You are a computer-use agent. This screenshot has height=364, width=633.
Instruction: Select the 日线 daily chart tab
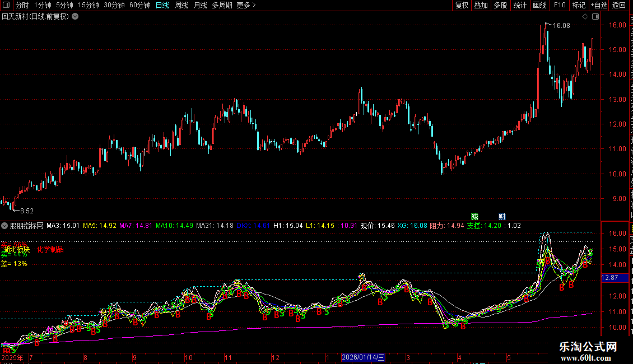pos(162,5)
